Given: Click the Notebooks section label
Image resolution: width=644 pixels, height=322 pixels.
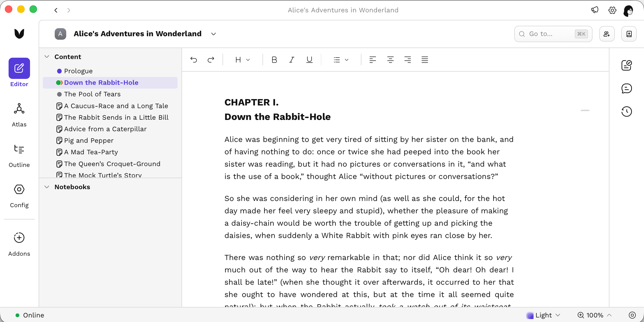Looking at the screenshot, I should click(72, 187).
